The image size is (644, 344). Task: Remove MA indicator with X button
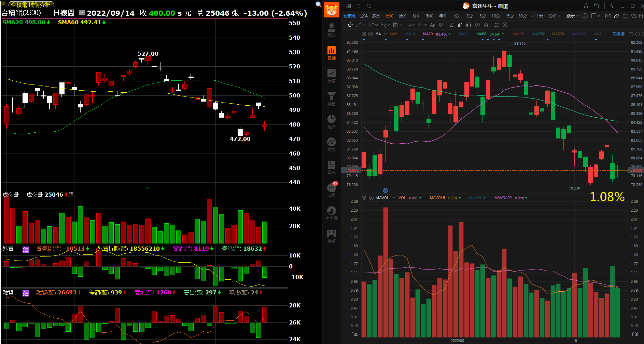tap(370, 34)
